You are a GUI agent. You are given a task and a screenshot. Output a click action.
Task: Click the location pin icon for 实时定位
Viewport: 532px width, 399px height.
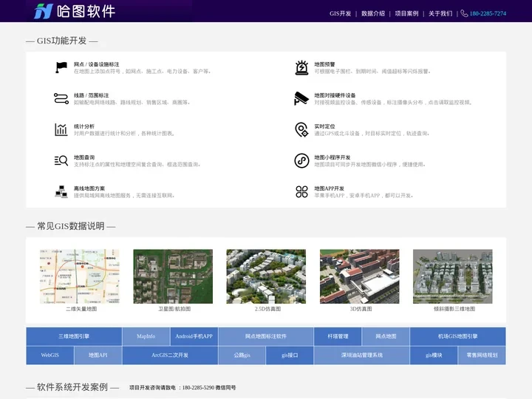(301, 129)
